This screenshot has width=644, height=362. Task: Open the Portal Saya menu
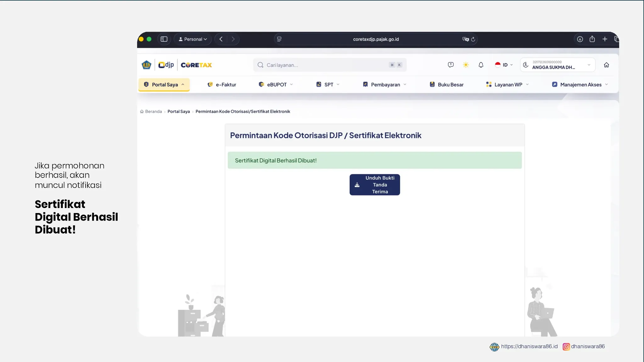[x=164, y=85]
